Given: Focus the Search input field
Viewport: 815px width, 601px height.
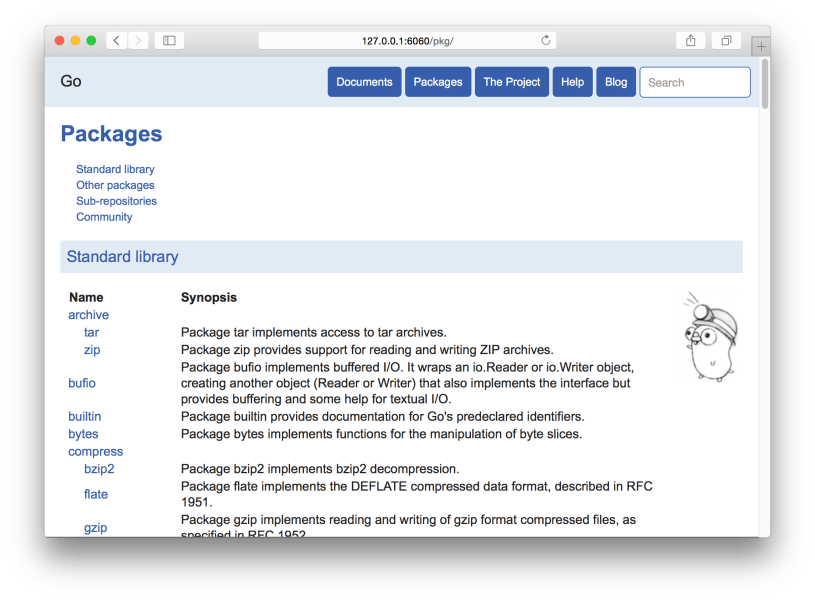Looking at the screenshot, I should tap(695, 82).
